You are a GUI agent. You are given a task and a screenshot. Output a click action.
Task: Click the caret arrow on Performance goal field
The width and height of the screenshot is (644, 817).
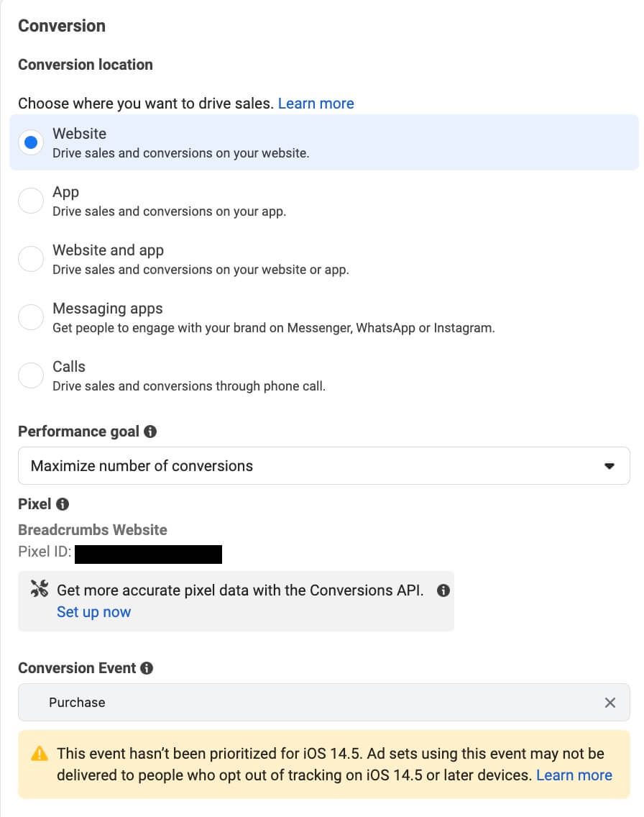click(x=610, y=465)
